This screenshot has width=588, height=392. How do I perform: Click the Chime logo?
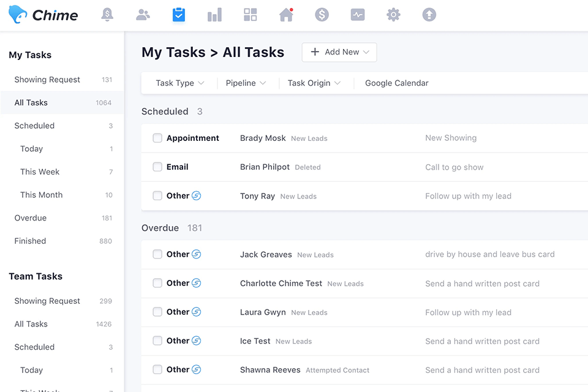43,15
